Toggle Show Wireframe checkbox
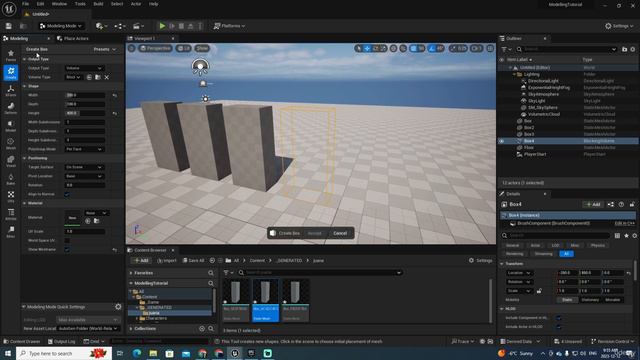The image size is (640, 360). 67,249
